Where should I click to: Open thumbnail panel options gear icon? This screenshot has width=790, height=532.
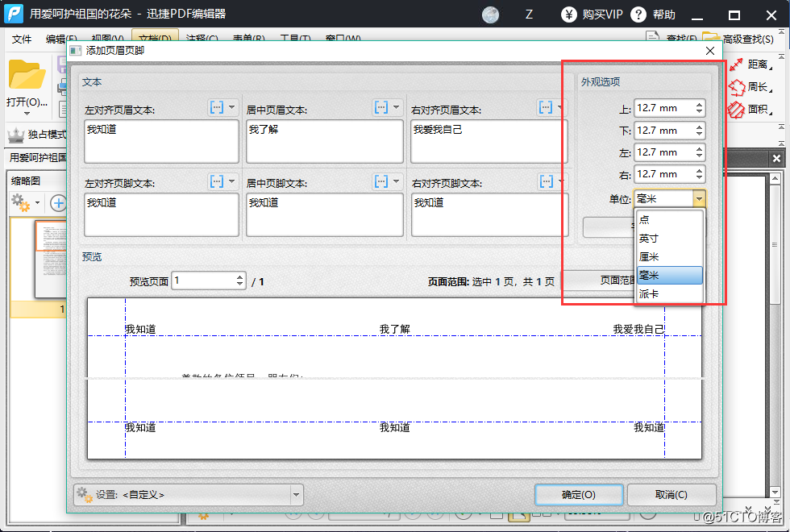click(21, 203)
